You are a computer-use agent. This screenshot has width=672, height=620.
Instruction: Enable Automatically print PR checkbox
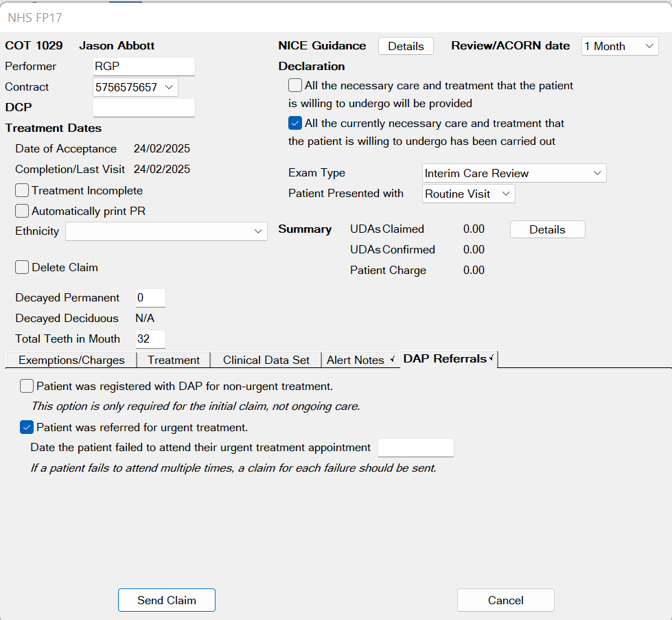point(22,211)
